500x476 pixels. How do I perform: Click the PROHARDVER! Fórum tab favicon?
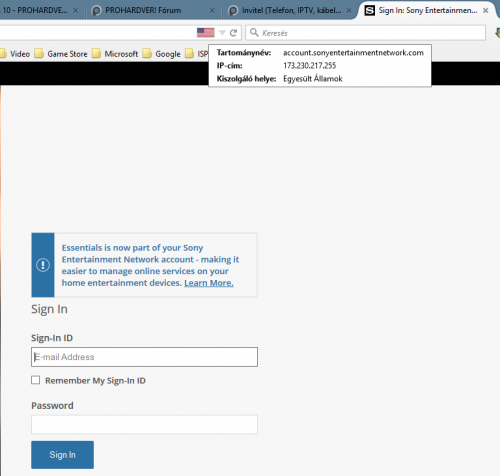point(96,11)
